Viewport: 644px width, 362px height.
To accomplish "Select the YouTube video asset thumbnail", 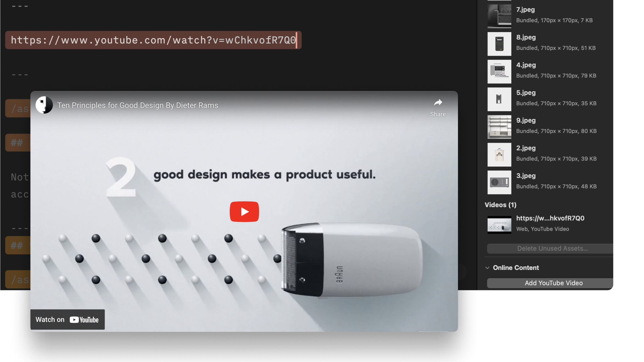I will tap(499, 225).
